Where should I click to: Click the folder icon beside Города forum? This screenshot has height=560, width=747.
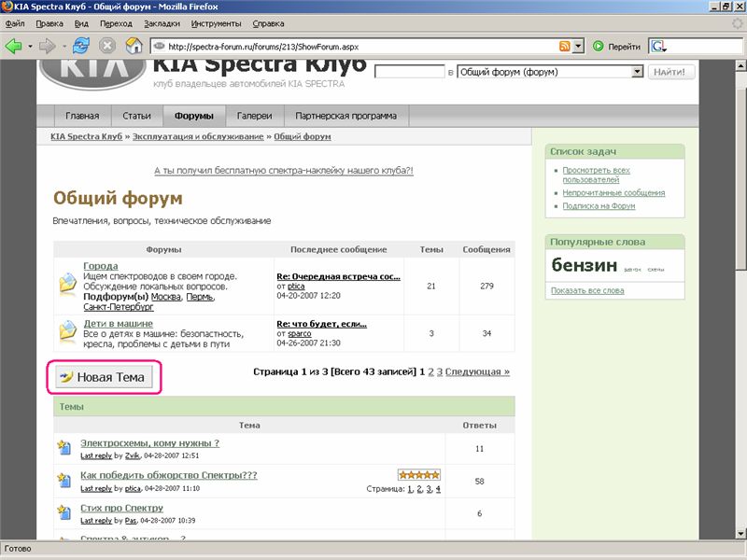coord(67,283)
